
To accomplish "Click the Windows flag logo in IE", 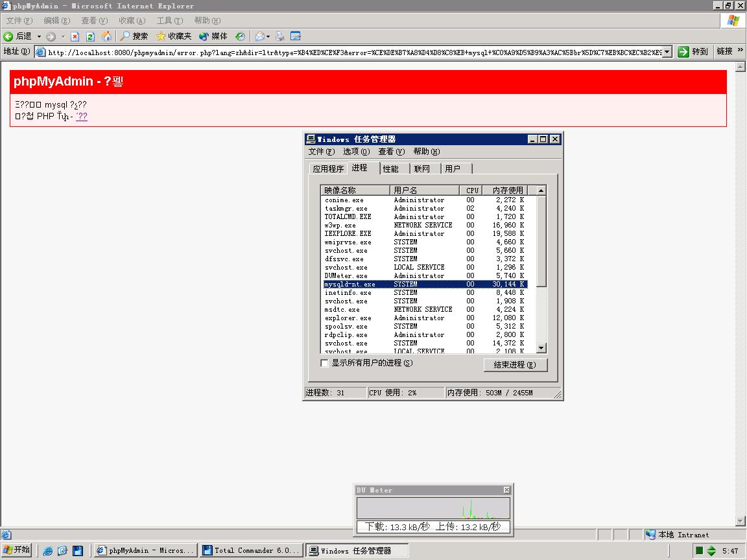I will (733, 21).
